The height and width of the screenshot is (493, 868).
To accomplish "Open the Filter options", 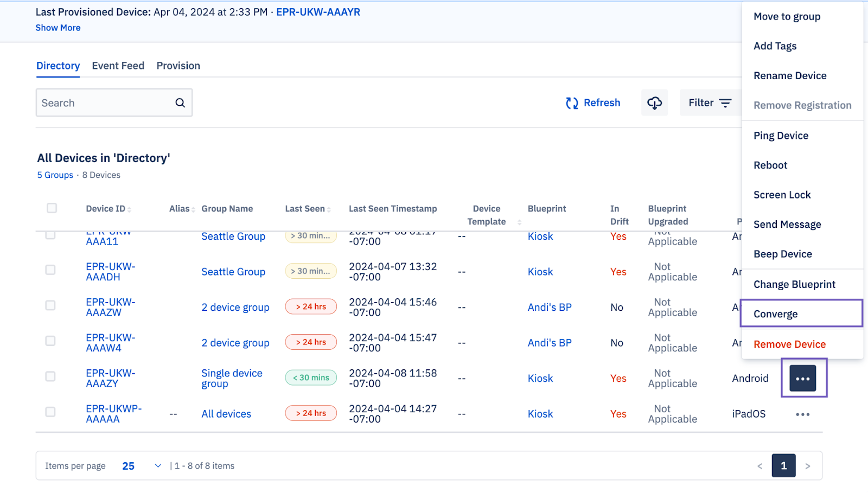I will [710, 103].
